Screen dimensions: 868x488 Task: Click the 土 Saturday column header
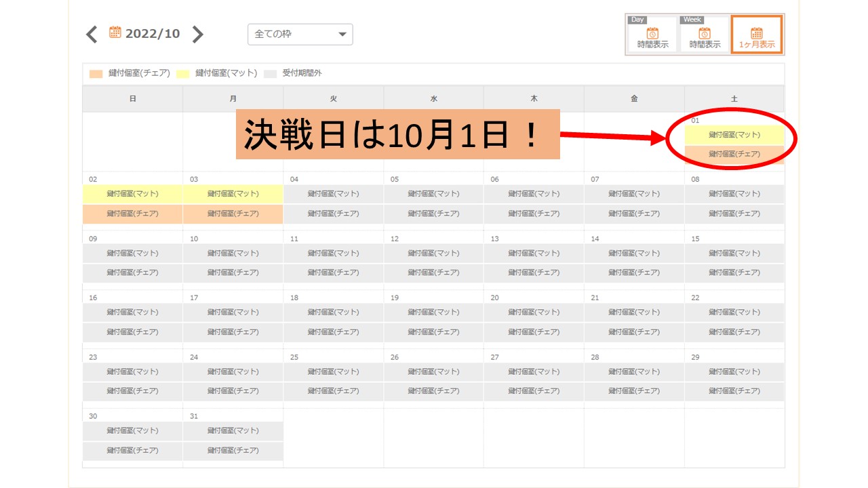coord(734,99)
